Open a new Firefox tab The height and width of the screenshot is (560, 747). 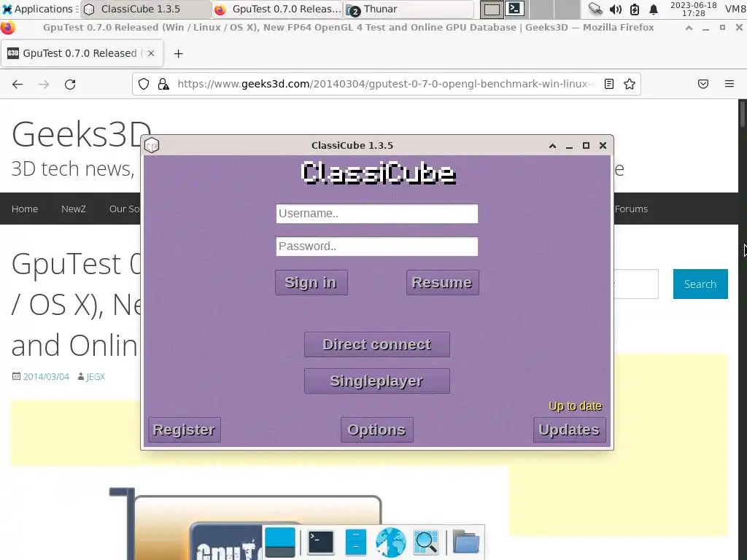[178, 54]
